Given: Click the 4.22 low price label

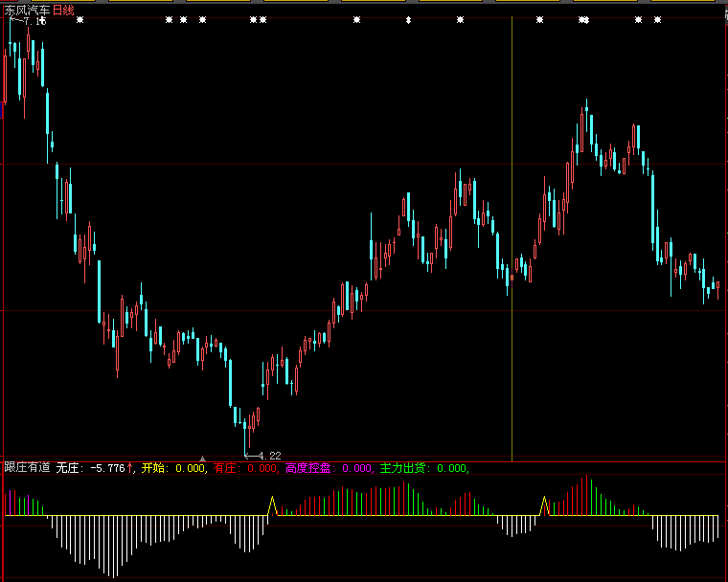Looking at the screenshot, I should pos(270,456).
